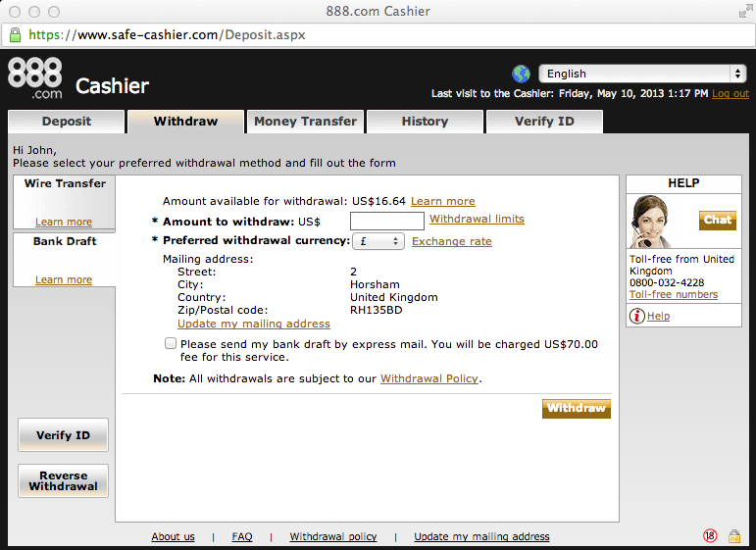Click Learn more under Bank Draft

64,280
